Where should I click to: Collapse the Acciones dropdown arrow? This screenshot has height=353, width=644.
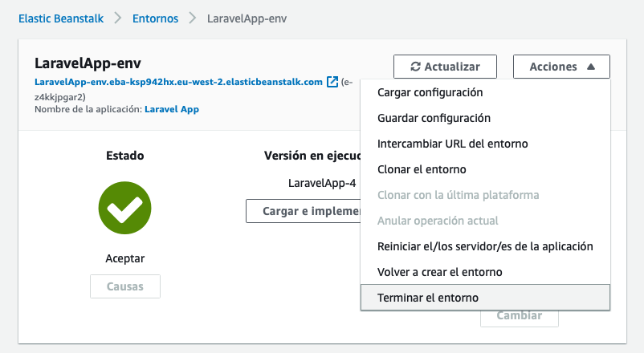point(591,67)
